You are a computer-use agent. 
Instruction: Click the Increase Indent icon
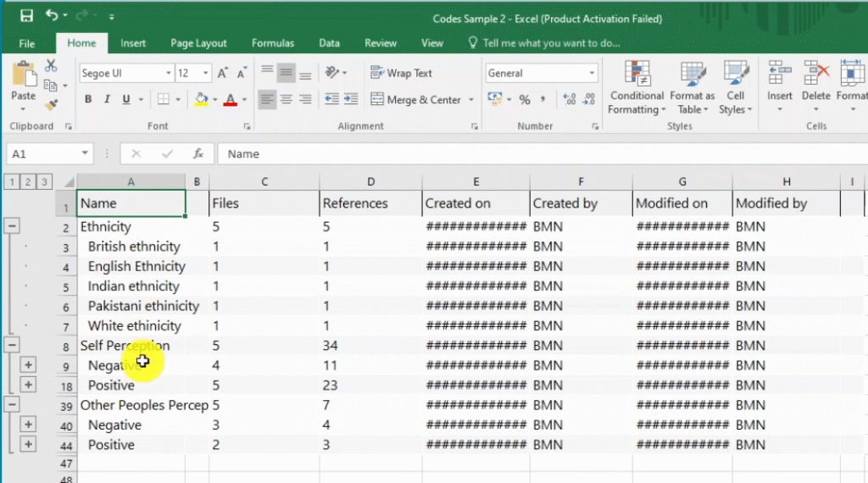pyautogui.click(x=352, y=100)
